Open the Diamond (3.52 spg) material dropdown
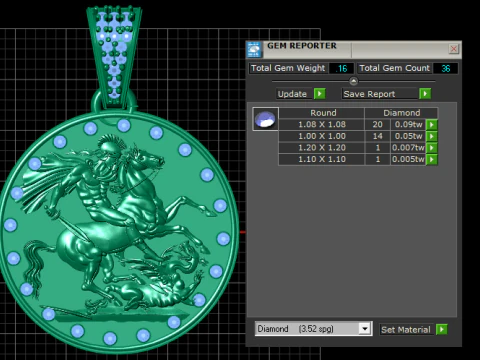Image resolution: width=480 pixels, height=360 pixels. click(x=365, y=329)
